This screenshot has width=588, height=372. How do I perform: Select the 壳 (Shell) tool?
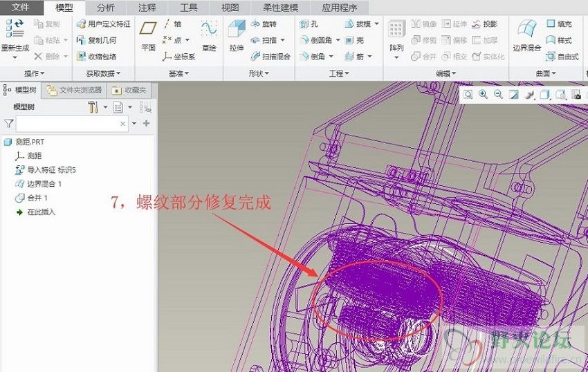(x=354, y=40)
